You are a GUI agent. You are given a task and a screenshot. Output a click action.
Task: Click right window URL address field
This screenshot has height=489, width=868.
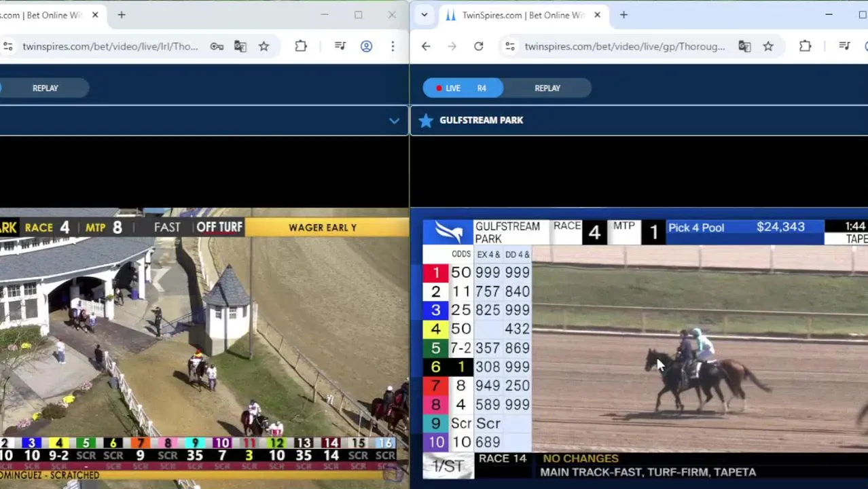(x=625, y=46)
